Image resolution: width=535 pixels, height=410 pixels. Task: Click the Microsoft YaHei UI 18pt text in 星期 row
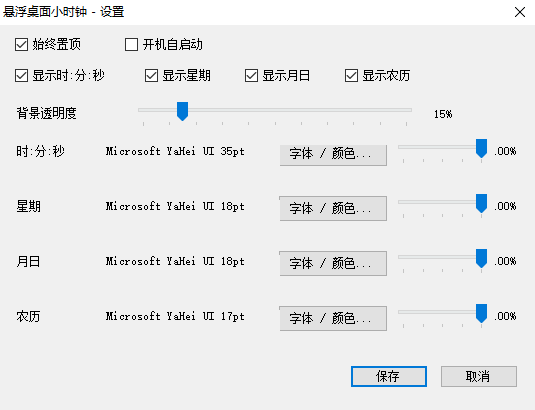(x=175, y=206)
